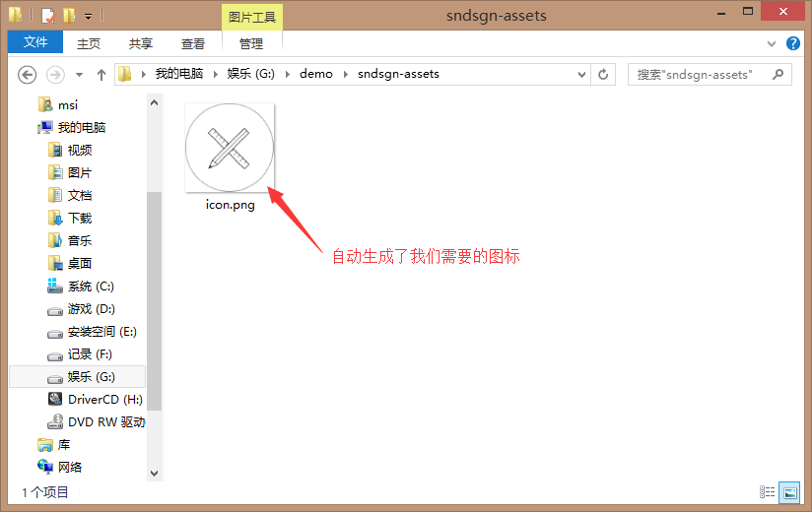Expand the breadcrumb arrow after demo
This screenshot has height=512, width=812.
[346, 75]
